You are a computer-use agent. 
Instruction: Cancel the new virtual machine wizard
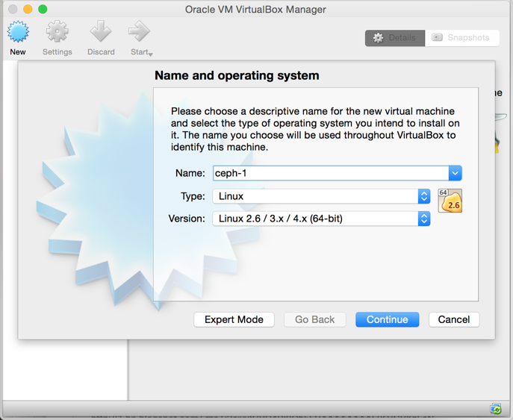454,319
